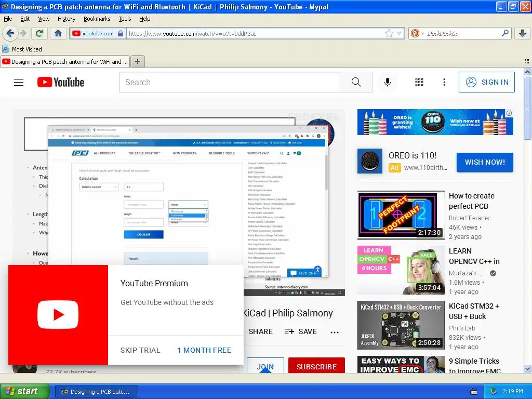Image resolution: width=532 pixels, height=399 pixels.
Task: Click the YouTube search magnifier button
Action: 356,82
